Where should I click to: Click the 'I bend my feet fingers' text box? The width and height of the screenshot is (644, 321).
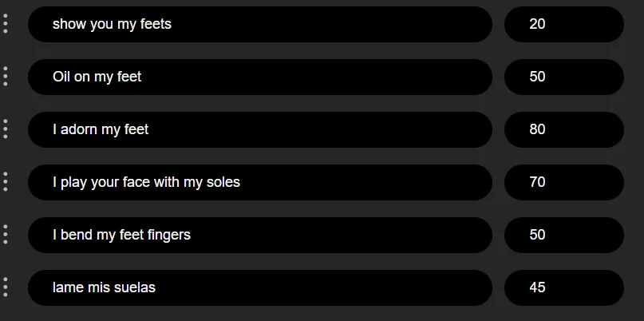pos(259,235)
